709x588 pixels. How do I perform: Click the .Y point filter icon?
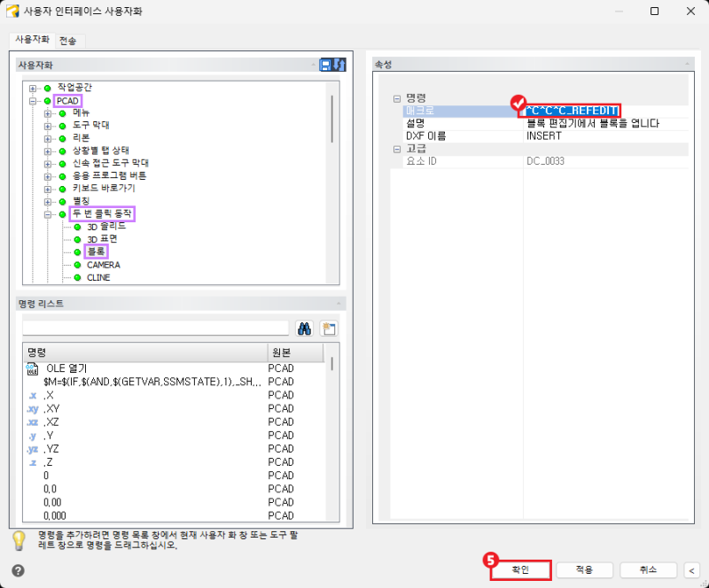click(33, 436)
